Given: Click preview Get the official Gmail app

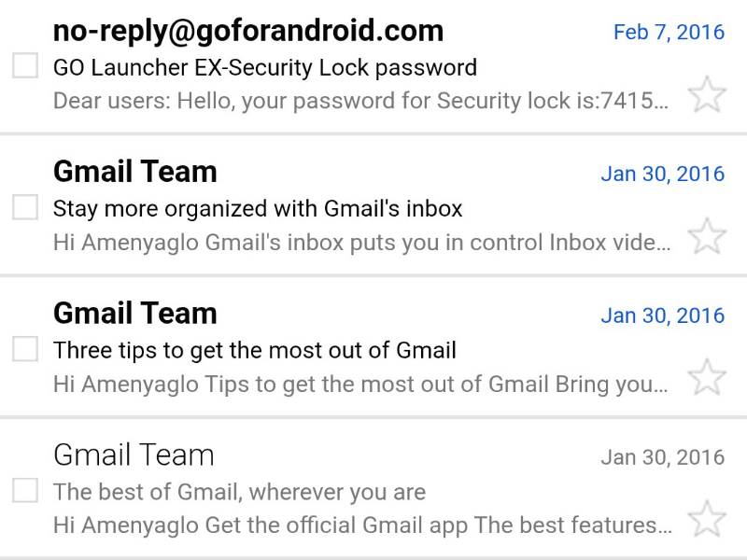Looking at the screenshot, I should 362,525.
